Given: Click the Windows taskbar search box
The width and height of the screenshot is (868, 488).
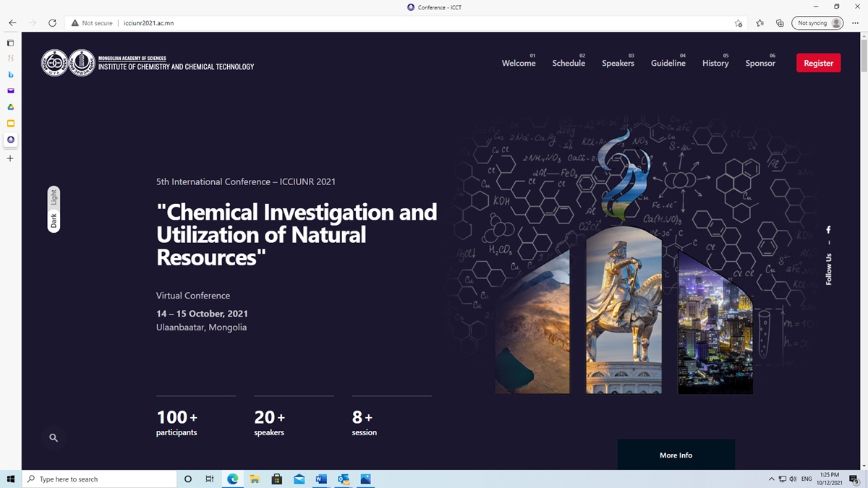Looking at the screenshot, I should tap(100, 479).
